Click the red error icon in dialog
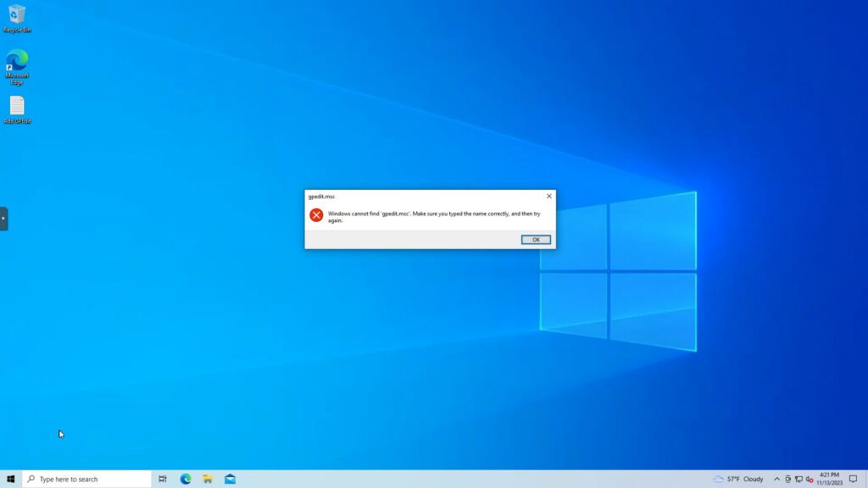This screenshot has width=868, height=488. 316,215
